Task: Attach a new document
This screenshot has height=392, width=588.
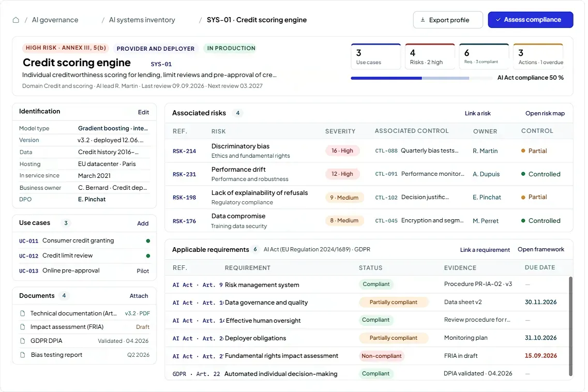Action: click(139, 296)
